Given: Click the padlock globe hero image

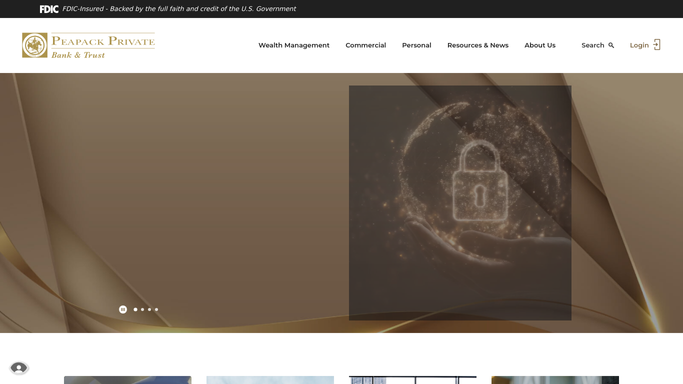Looking at the screenshot, I should pyautogui.click(x=460, y=203).
